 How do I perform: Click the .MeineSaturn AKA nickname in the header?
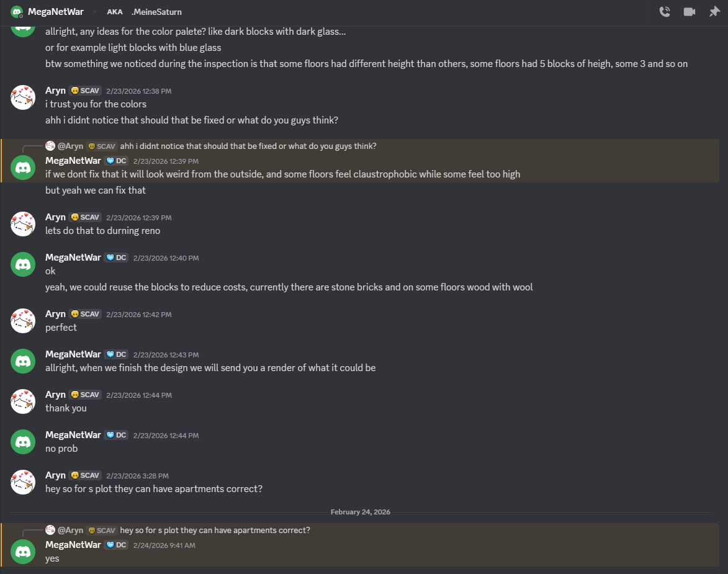point(156,12)
